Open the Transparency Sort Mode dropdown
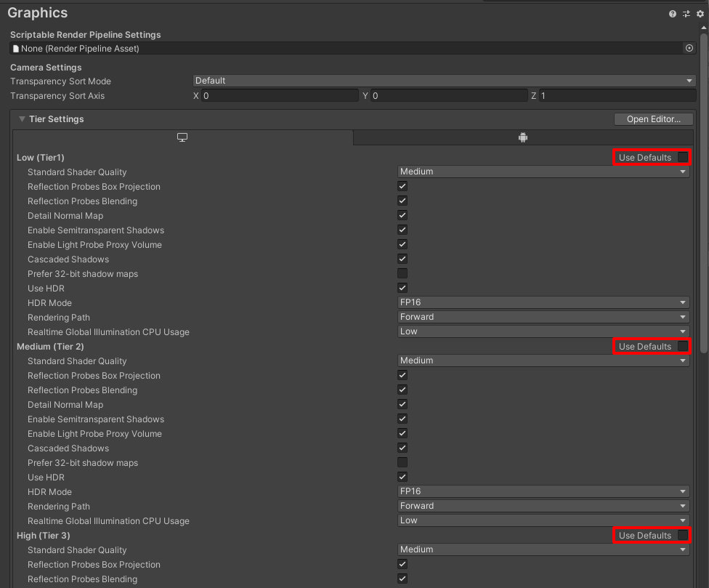This screenshot has width=709, height=588. [x=444, y=81]
